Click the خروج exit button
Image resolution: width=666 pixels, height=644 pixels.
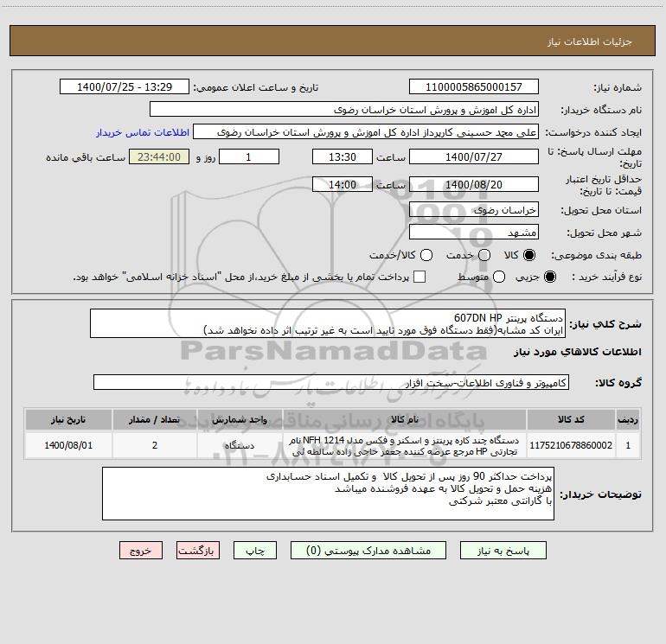[141, 551]
